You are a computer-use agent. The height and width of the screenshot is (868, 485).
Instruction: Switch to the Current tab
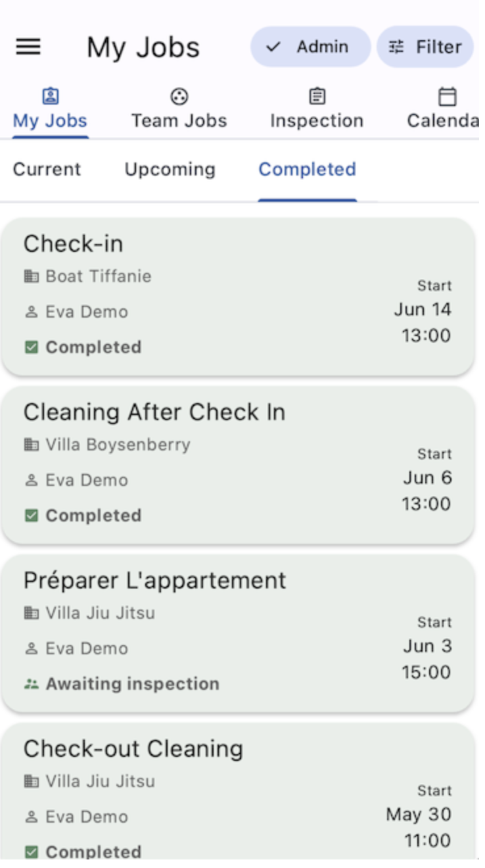click(47, 170)
